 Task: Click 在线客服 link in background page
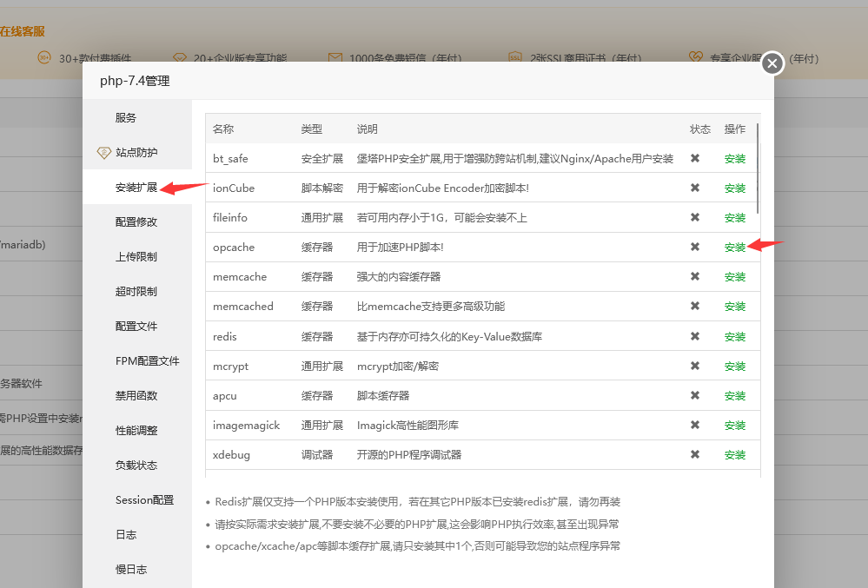[22, 31]
